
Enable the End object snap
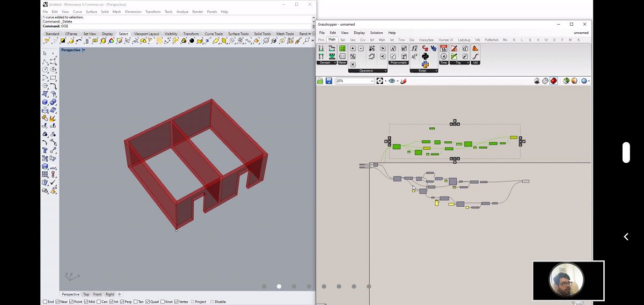[x=45, y=302]
